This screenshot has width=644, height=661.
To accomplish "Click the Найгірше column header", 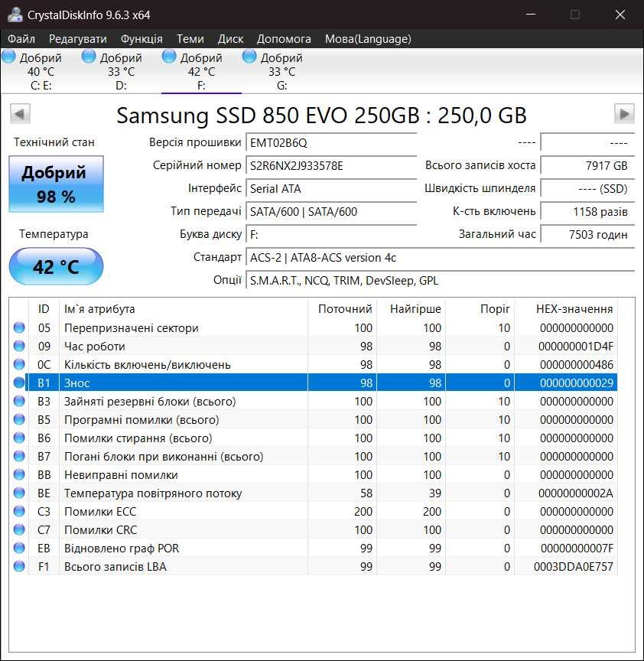I will (411, 309).
